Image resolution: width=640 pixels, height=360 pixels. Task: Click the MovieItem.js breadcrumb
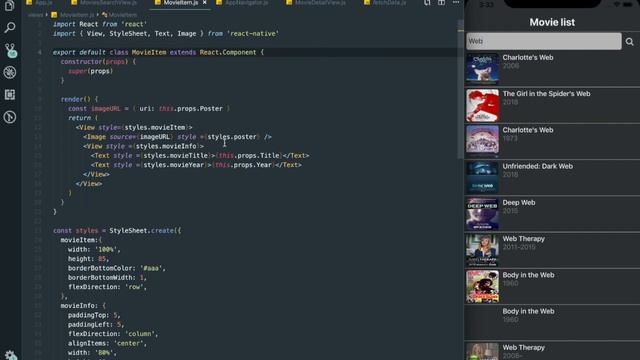click(73, 15)
